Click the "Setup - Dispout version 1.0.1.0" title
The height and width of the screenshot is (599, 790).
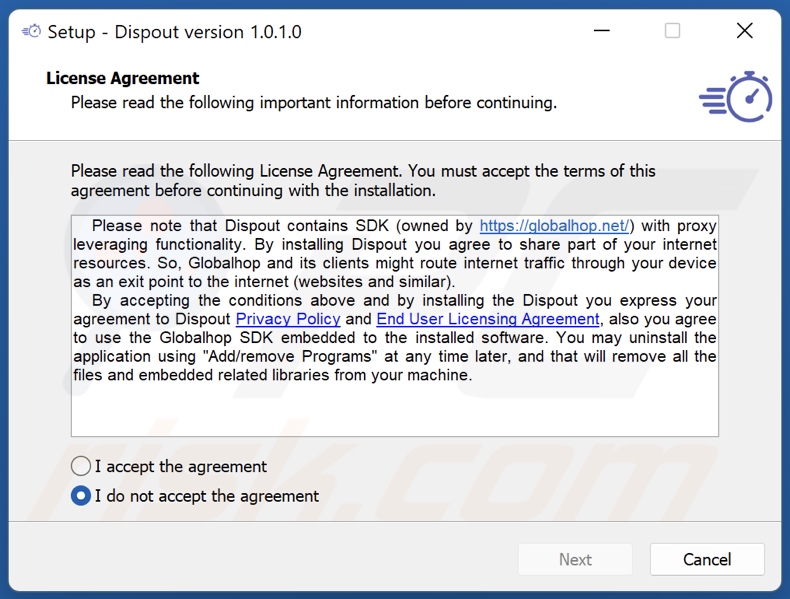tap(174, 32)
